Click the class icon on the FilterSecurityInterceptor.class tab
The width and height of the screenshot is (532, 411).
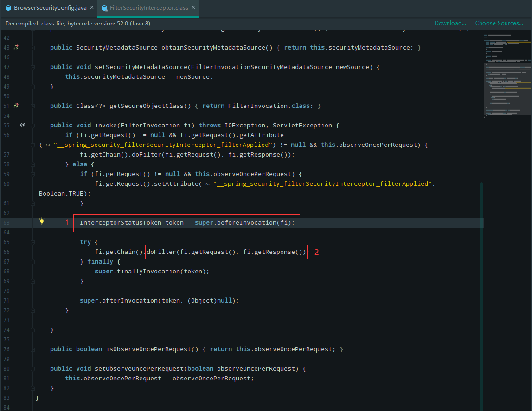click(104, 7)
